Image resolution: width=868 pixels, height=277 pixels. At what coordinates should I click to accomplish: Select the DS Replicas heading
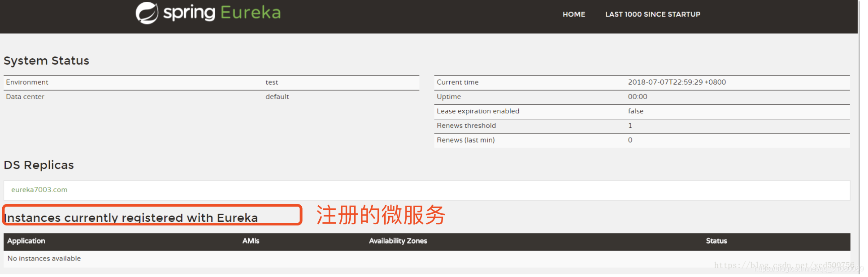[39, 165]
